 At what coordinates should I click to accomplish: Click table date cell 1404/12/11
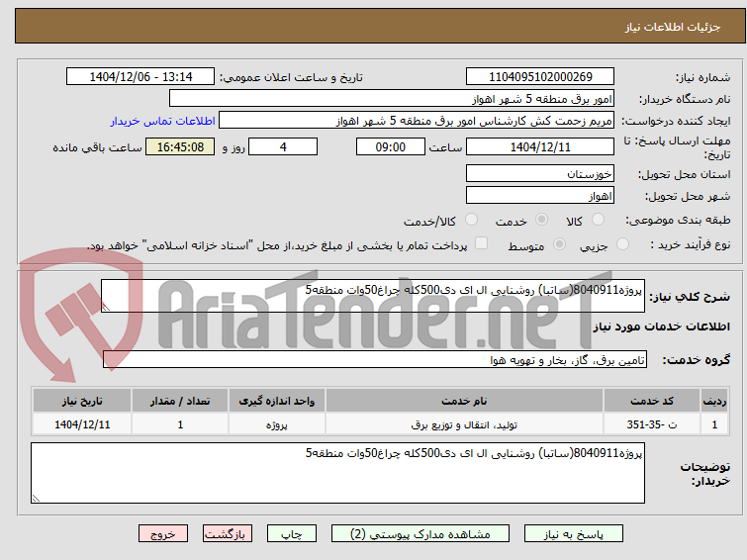[82, 424]
